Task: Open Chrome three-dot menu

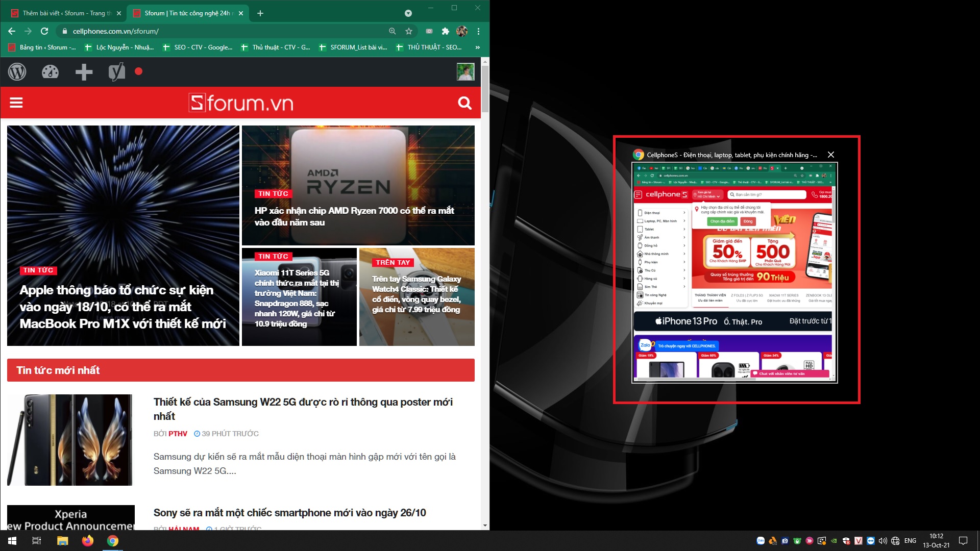Action: tap(478, 31)
